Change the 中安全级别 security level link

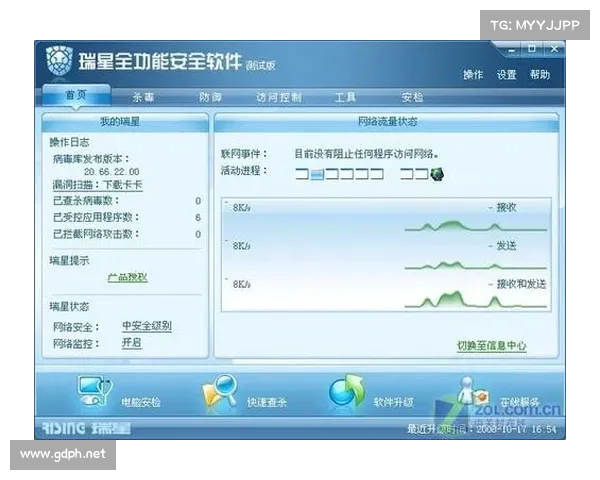pos(147,326)
